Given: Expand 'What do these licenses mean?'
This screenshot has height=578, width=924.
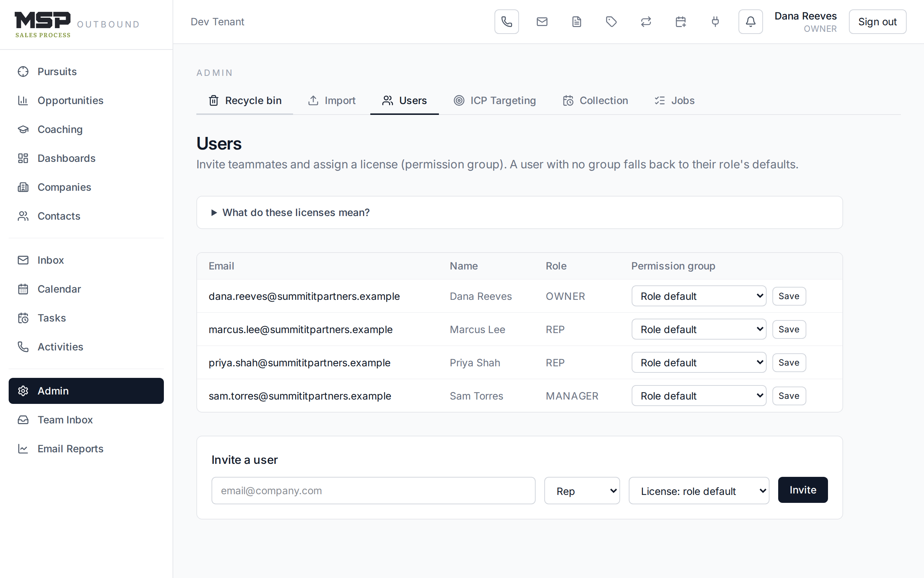Looking at the screenshot, I should coord(519,212).
